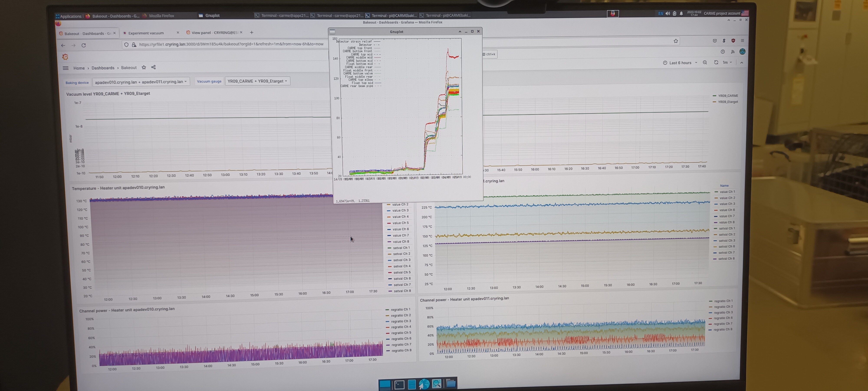Refresh the dashboard with the refresh icon
868x391 pixels.
(x=716, y=62)
